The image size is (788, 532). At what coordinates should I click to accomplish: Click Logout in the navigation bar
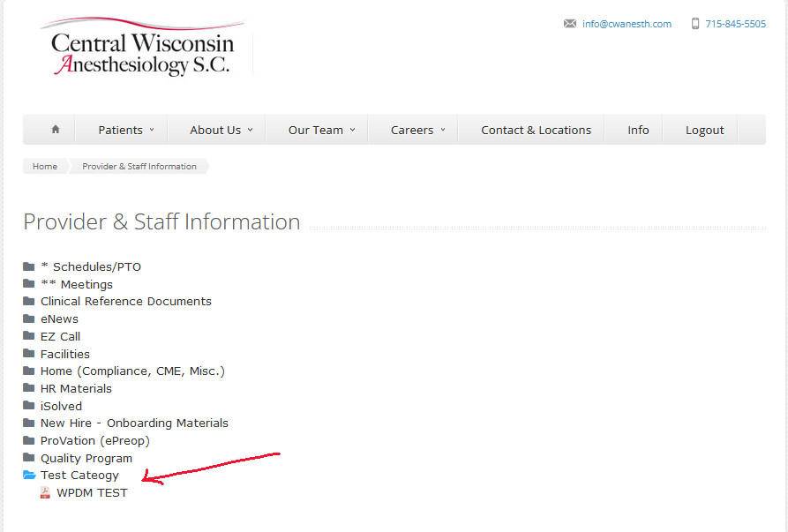(704, 130)
